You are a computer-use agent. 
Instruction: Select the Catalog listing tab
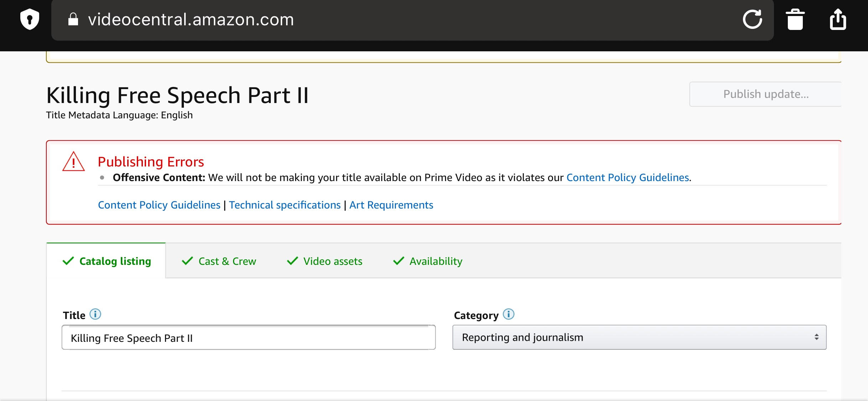click(106, 261)
